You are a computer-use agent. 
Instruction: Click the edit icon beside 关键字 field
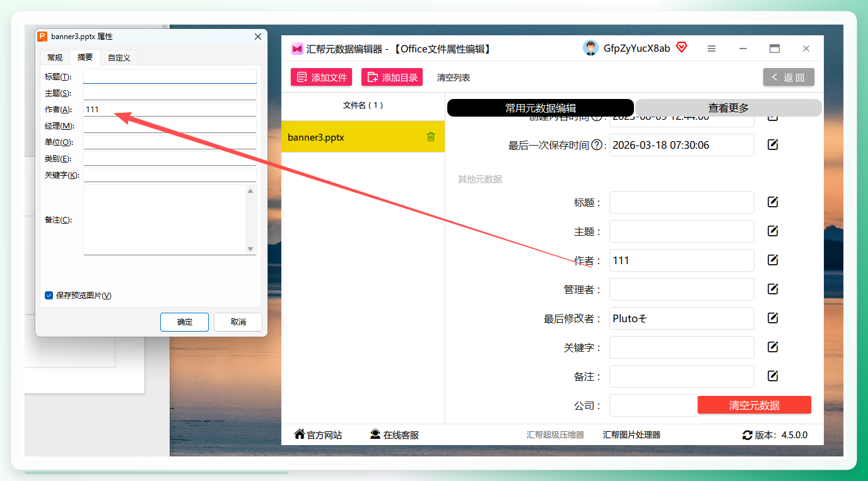(x=773, y=347)
